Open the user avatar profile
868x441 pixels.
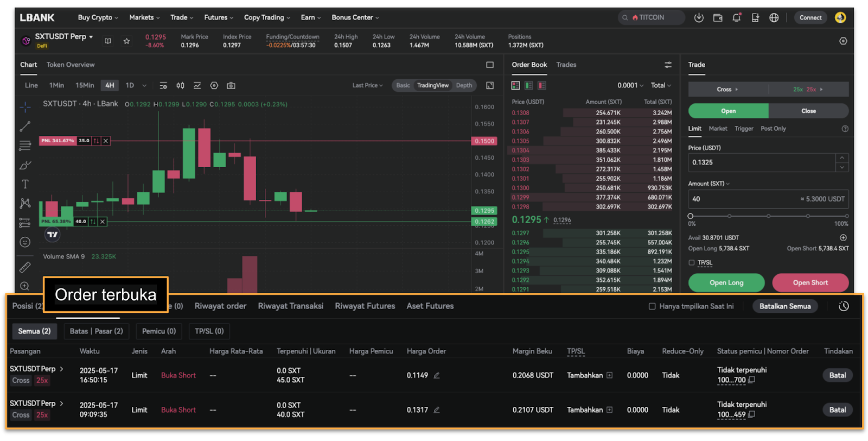840,17
